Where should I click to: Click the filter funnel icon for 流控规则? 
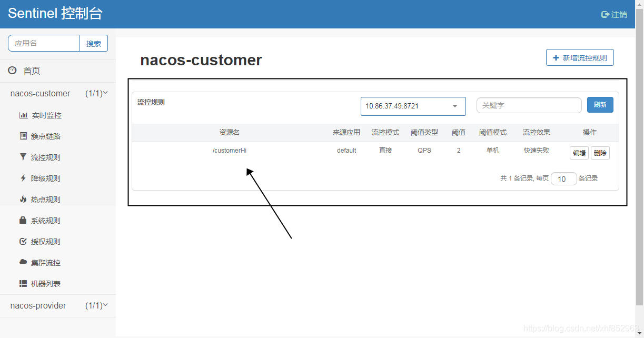(23, 157)
